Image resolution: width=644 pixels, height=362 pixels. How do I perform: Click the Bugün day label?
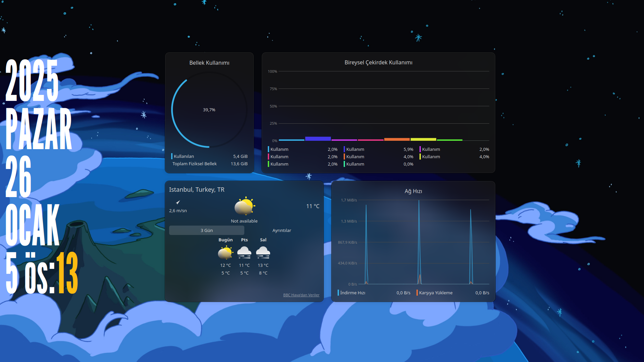[226, 240]
